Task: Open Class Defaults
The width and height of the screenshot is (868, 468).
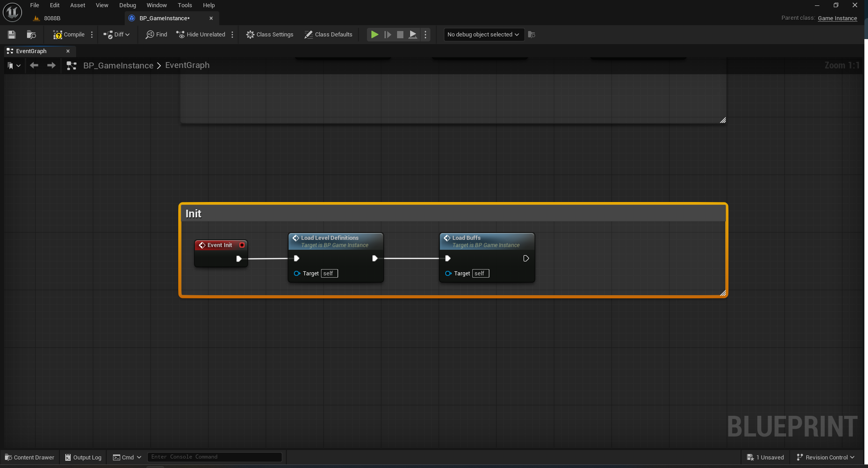Action: point(328,35)
